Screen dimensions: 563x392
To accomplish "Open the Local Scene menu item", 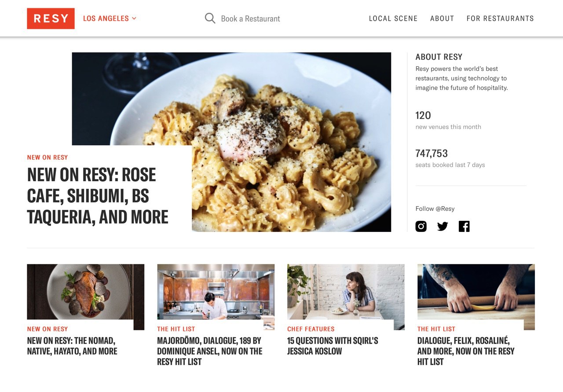I will (393, 18).
